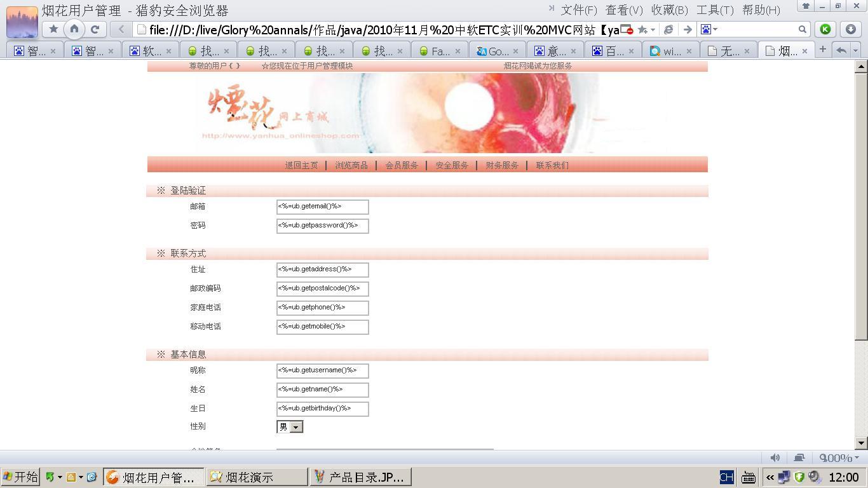The image size is (868, 488).
Task: Open the bookmark star dropdown arrow
Action: pyautogui.click(x=653, y=29)
